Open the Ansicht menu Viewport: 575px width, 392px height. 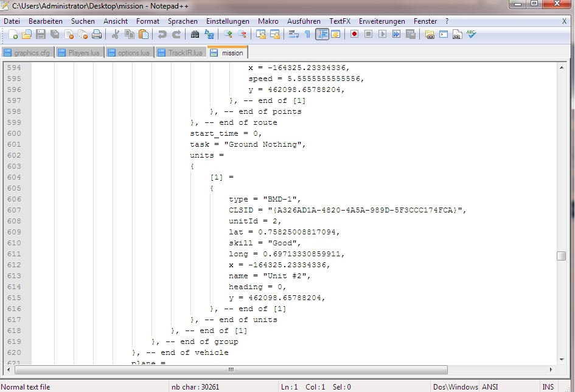coord(116,21)
